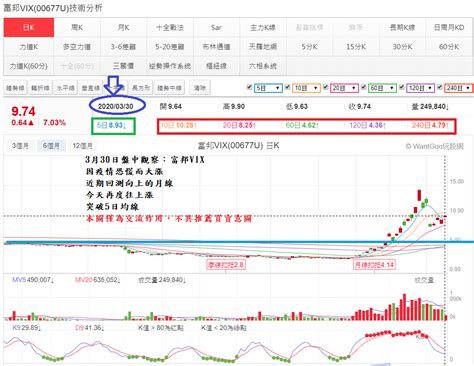474x366 pixels.
Task: Select the 水平線 drawing tool
Action: pos(65,88)
